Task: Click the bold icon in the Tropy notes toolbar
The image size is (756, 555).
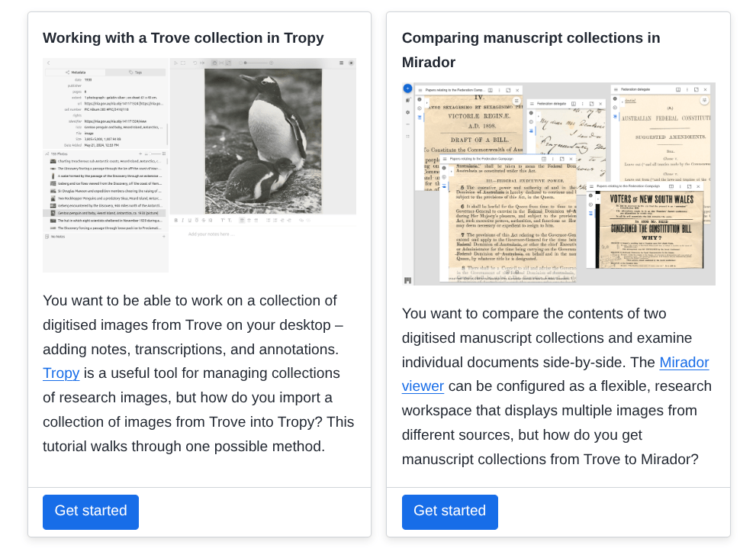Action: click(176, 220)
